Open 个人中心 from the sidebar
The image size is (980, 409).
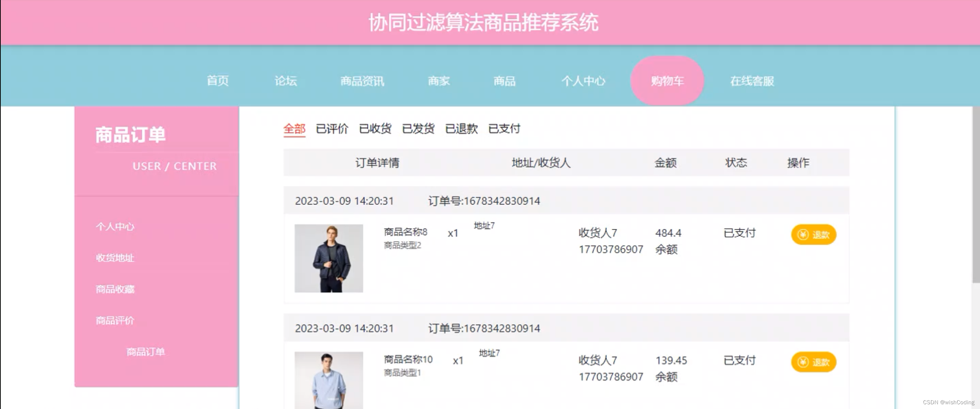116,226
